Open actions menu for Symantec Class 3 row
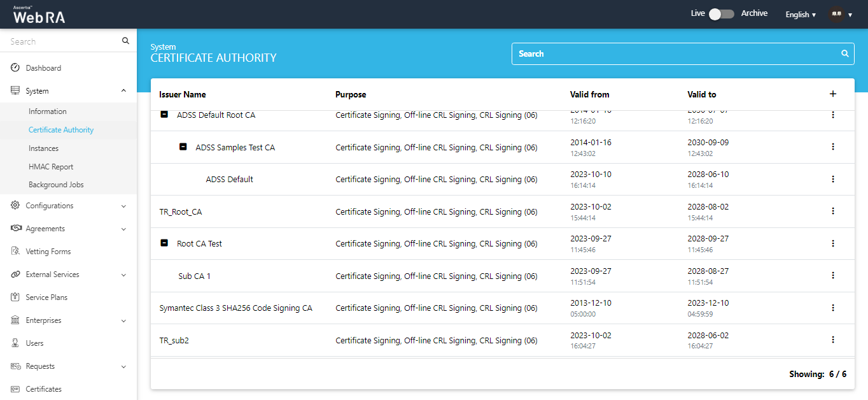This screenshot has height=400, width=868. [832, 308]
